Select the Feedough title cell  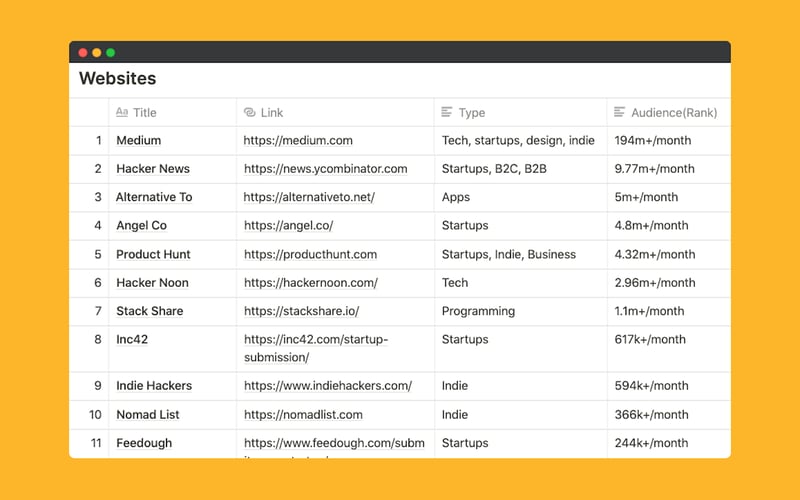pos(172,443)
